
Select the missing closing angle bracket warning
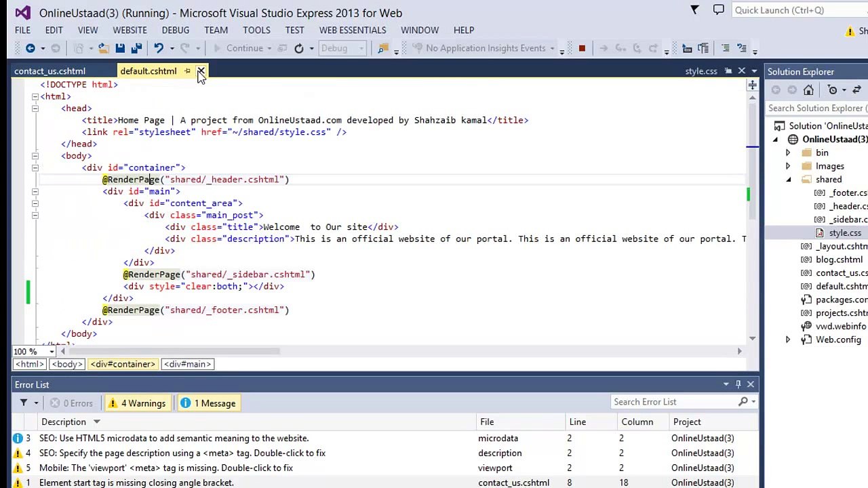click(x=385, y=483)
